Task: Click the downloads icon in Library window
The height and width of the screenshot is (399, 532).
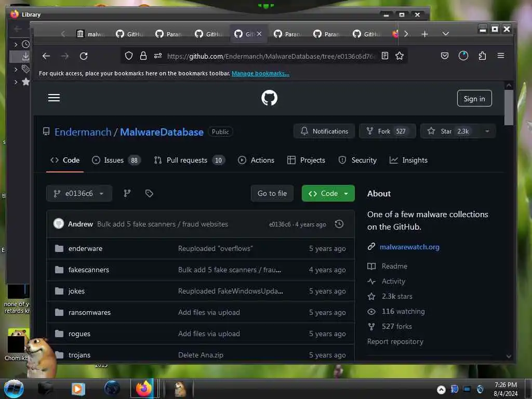Action: pyautogui.click(x=25, y=56)
